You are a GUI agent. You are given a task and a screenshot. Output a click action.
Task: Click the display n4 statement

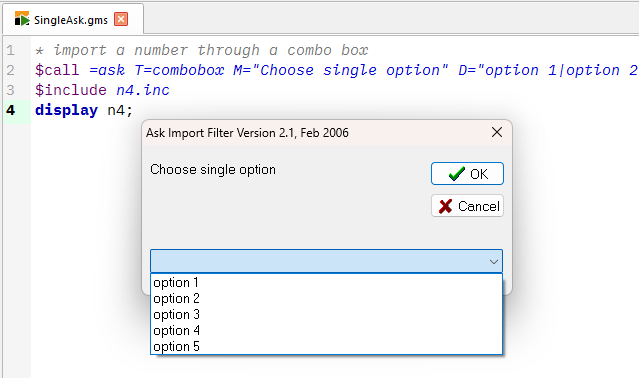point(84,110)
